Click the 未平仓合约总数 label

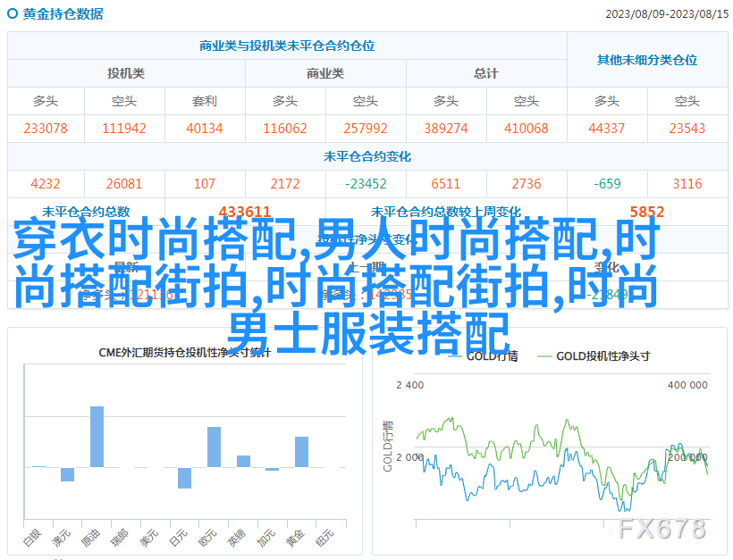pyautogui.click(x=86, y=212)
